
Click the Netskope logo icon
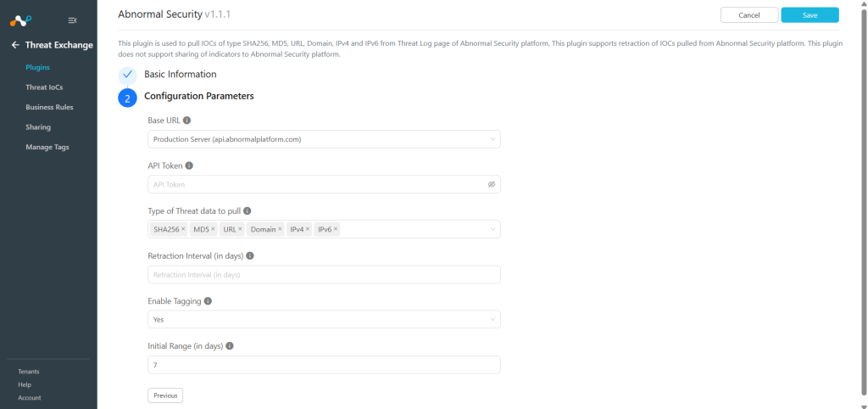21,21
